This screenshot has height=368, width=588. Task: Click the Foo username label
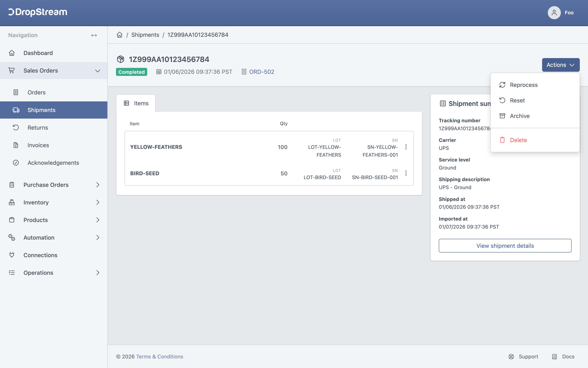tap(569, 13)
